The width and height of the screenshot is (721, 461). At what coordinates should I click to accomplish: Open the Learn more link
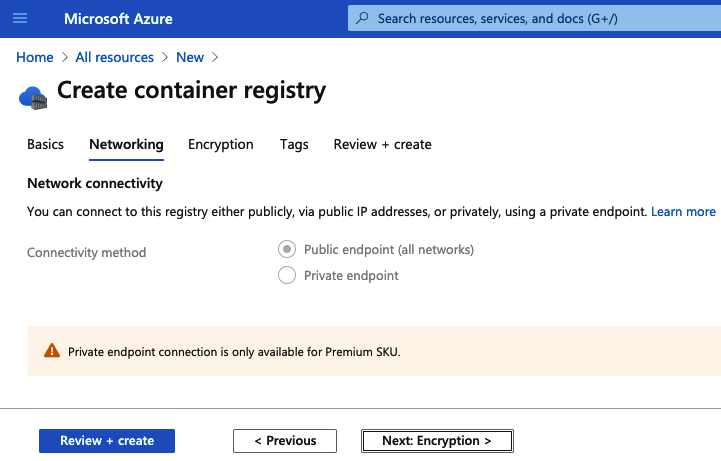pos(683,212)
